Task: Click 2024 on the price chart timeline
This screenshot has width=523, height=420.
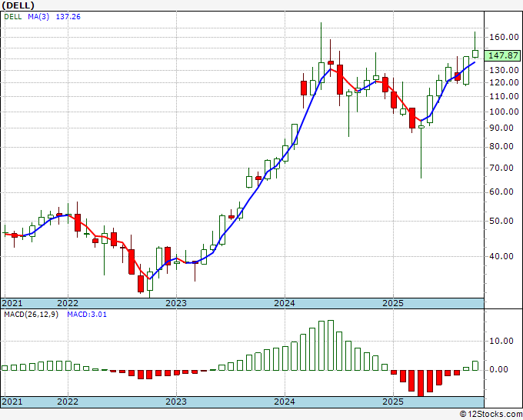Action: 285,303
